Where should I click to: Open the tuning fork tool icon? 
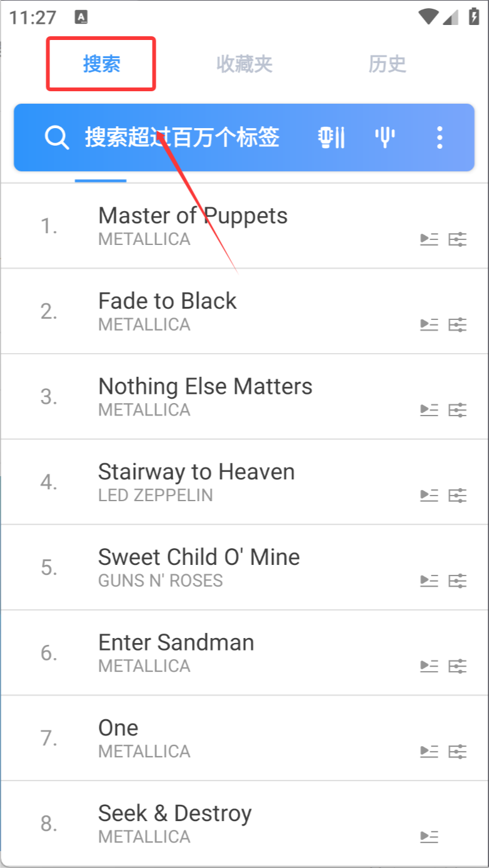pos(385,137)
